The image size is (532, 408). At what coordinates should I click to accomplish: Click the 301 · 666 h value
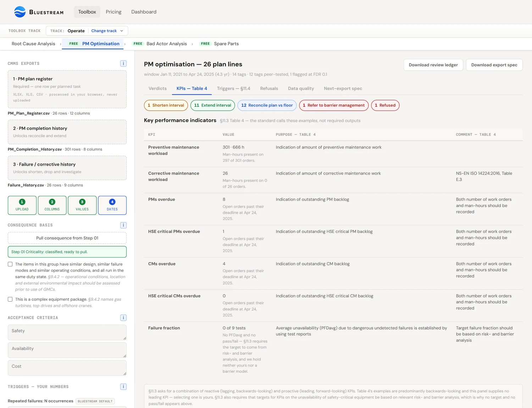[233, 147]
